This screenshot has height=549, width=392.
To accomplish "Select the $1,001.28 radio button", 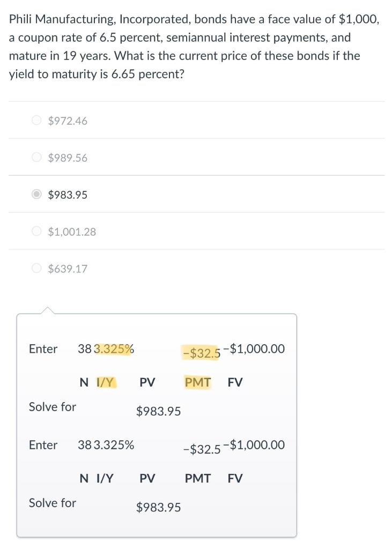I will pos(36,232).
